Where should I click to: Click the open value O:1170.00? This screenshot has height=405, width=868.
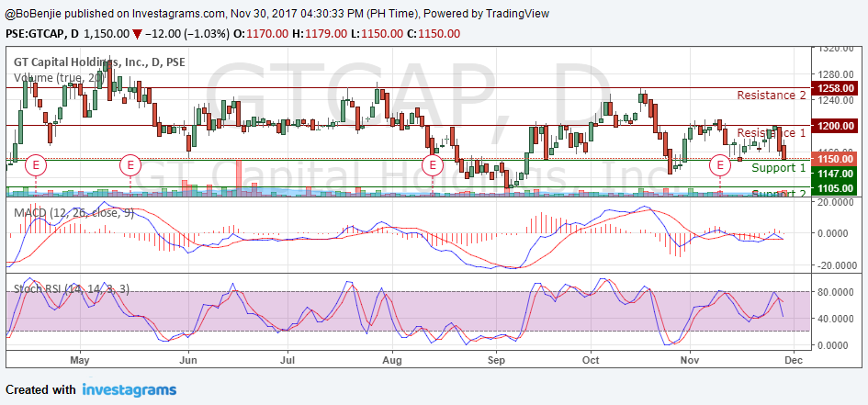pos(261,33)
